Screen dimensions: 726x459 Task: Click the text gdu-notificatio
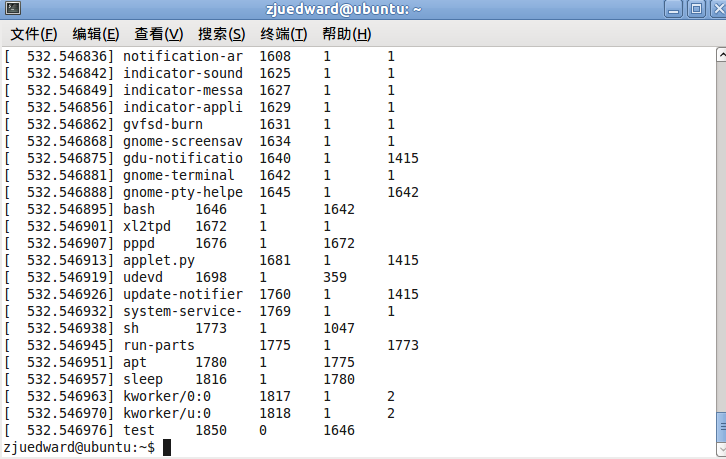pyautogui.click(x=182, y=158)
